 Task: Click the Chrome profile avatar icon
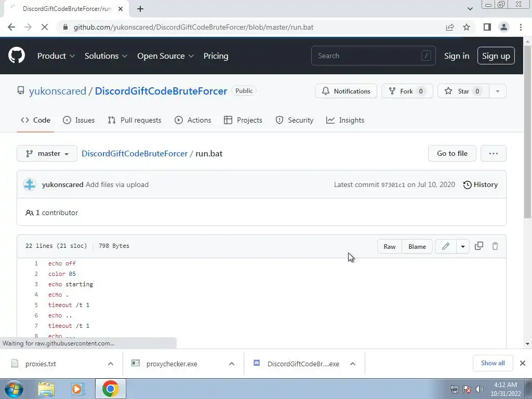point(504,27)
